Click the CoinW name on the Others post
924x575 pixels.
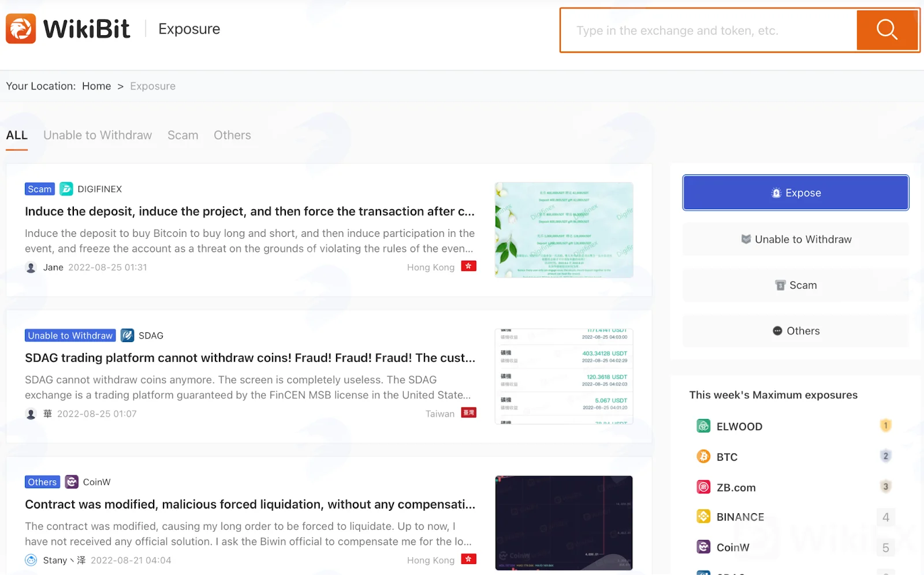coord(96,482)
